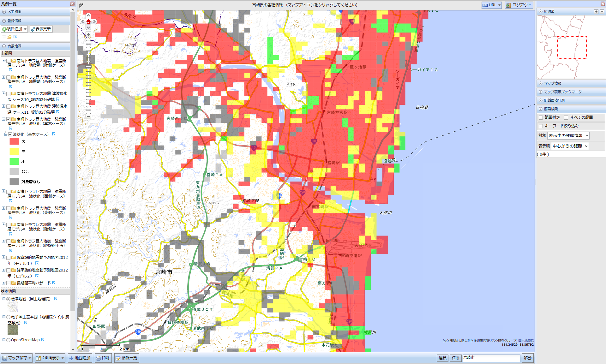Select the OpenStreetMap base map radio
The width and height of the screenshot is (606, 364).
(x=9, y=340)
